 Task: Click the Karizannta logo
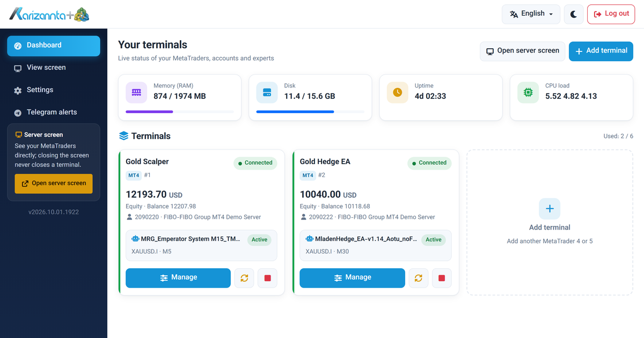(x=49, y=14)
